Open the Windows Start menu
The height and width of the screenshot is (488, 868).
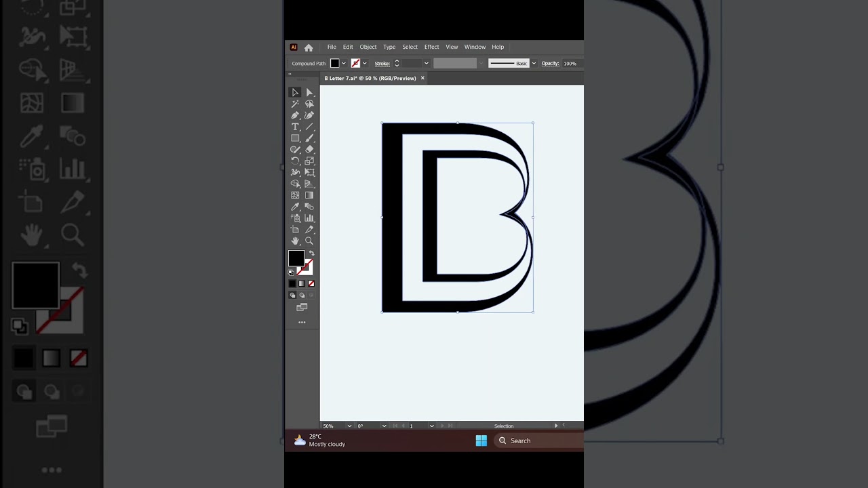481,441
